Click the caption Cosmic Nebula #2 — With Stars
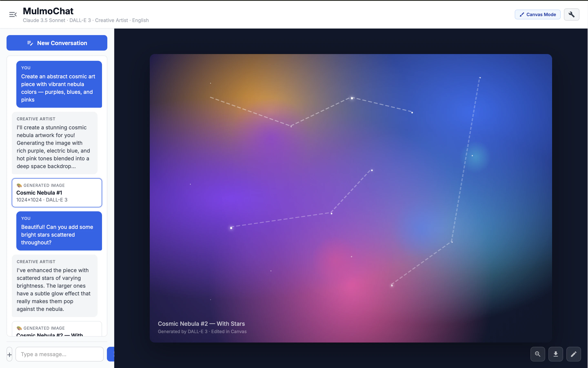This screenshot has width=588, height=368. click(201, 324)
